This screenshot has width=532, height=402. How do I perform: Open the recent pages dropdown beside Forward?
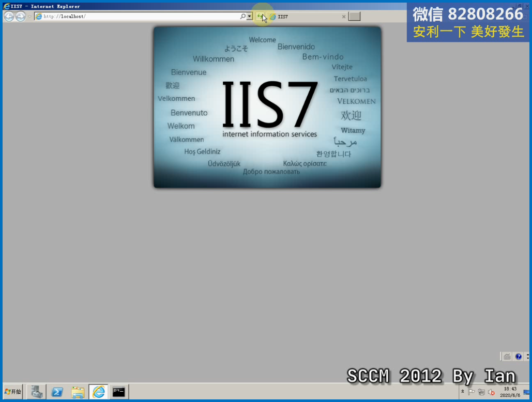(x=29, y=17)
